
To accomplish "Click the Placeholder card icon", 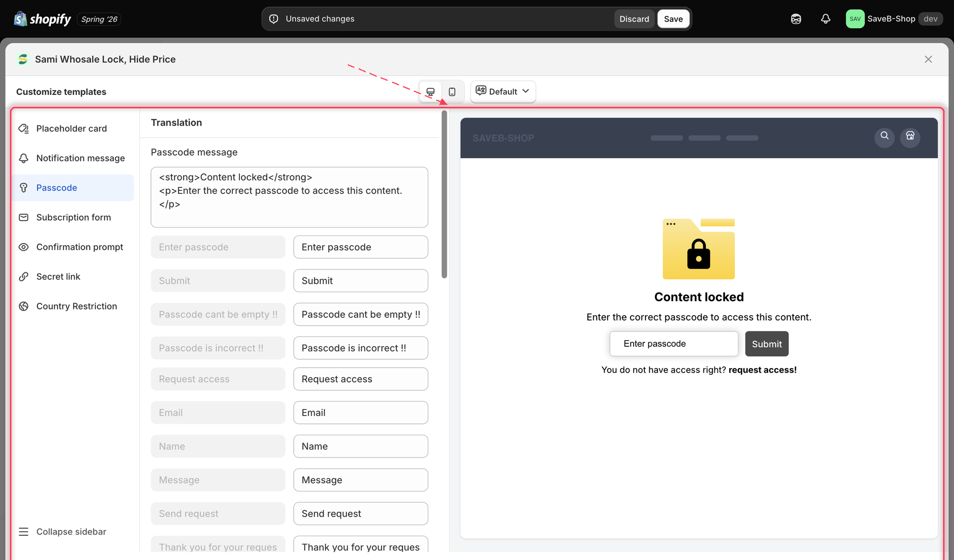I will (23, 129).
